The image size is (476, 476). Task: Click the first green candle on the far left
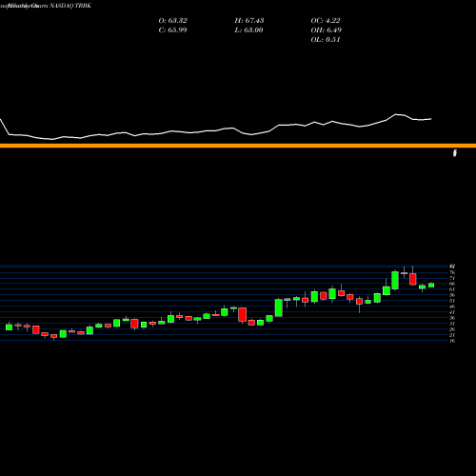(9, 327)
